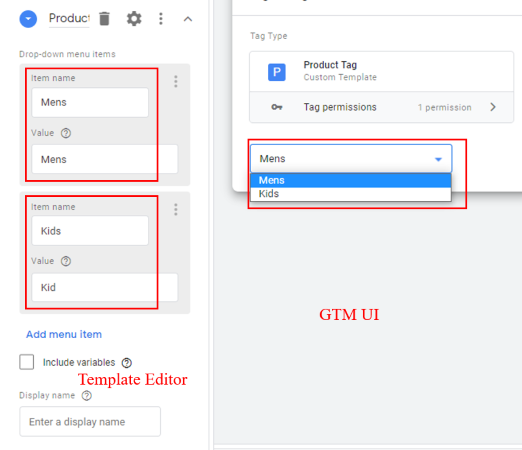Click the Drop-down menu items label

point(67,54)
